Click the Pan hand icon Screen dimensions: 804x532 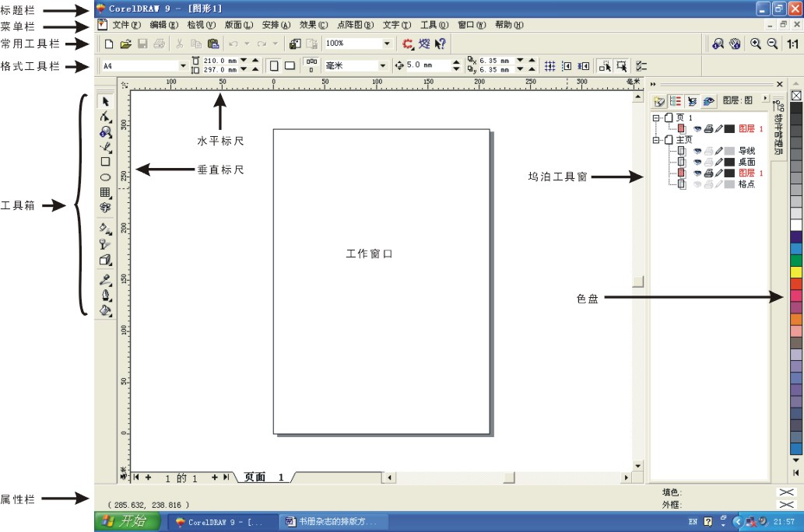[735, 44]
